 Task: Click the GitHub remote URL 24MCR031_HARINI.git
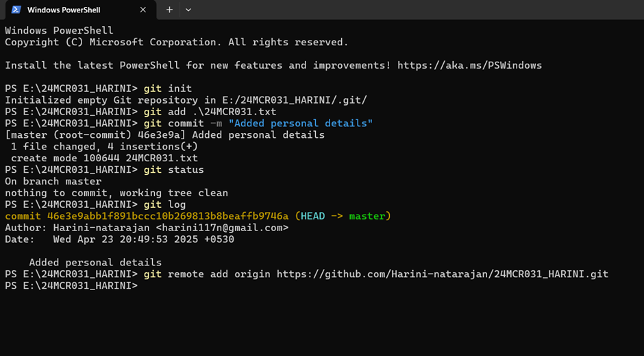click(443, 274)
